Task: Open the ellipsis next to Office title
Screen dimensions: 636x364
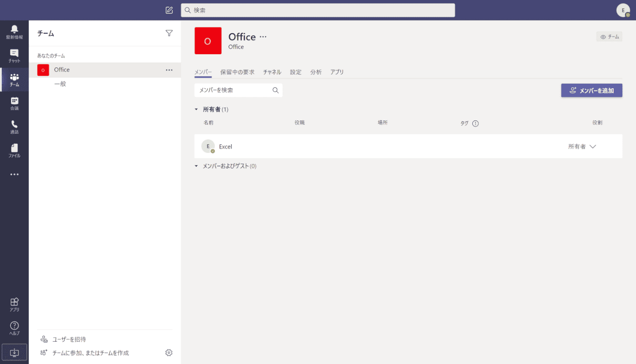Action: click(263, 37)
